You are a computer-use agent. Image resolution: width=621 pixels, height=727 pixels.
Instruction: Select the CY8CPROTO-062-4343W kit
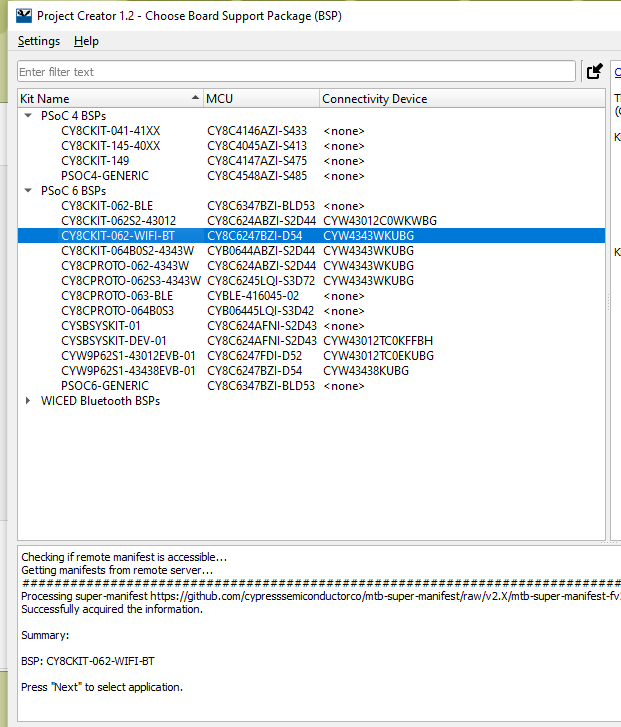(x=125, y=266)
